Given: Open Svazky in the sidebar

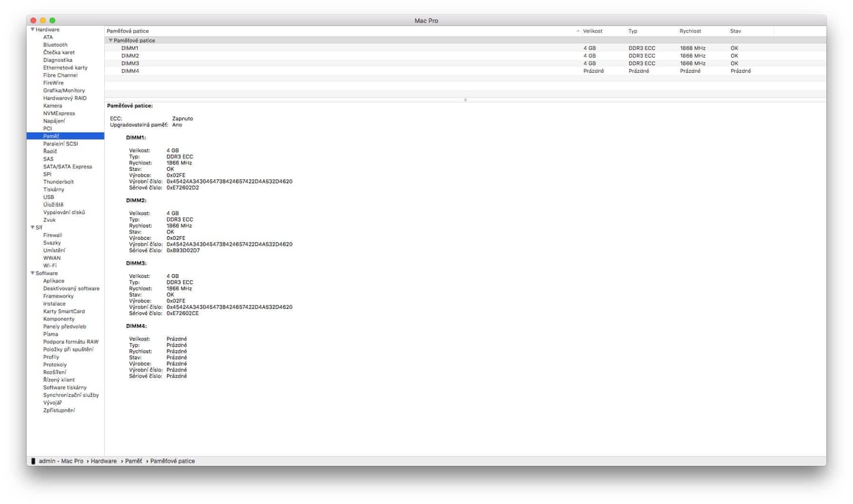Looking at the screenshot, I should tap(52, 243).
